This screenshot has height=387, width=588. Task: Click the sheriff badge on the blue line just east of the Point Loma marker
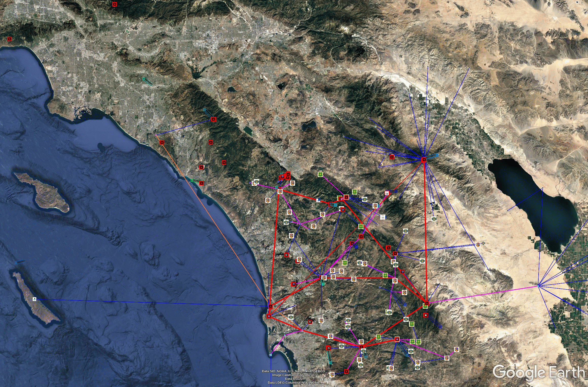tap(291, 317)
